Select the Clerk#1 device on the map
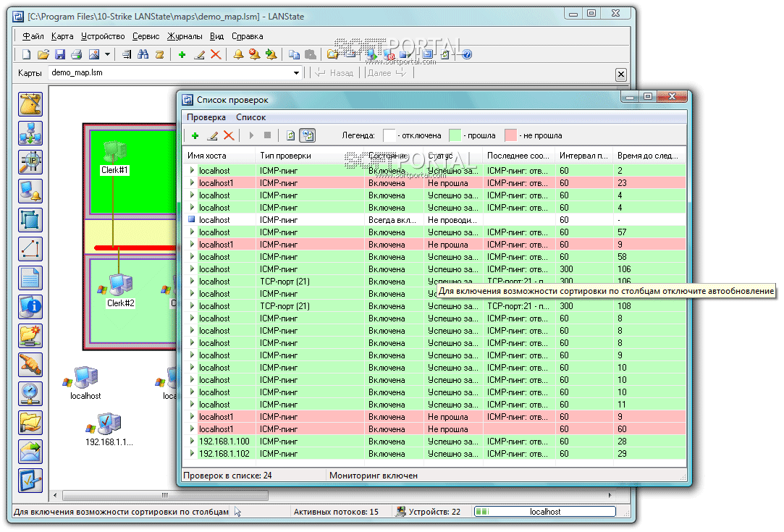The image size is (784, 532). 115,158
